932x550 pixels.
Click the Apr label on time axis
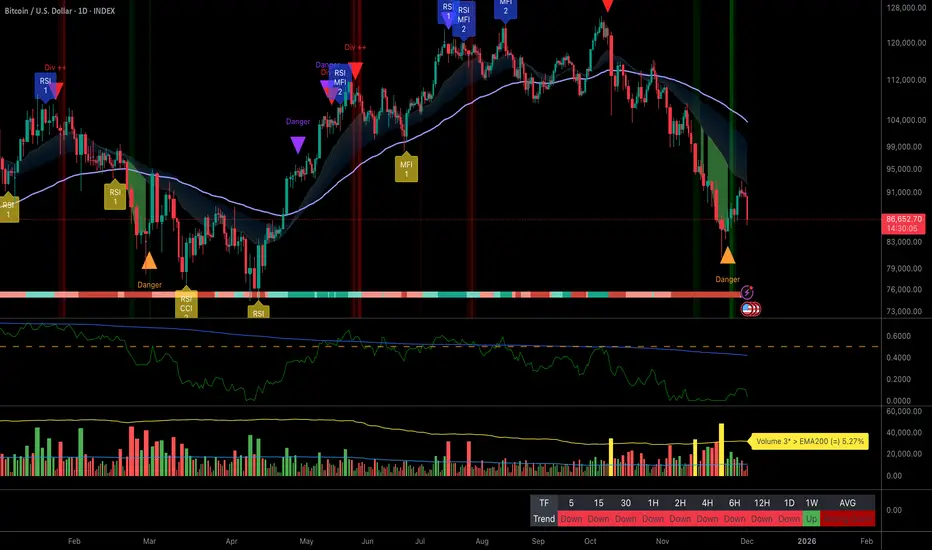coord(231,541)
